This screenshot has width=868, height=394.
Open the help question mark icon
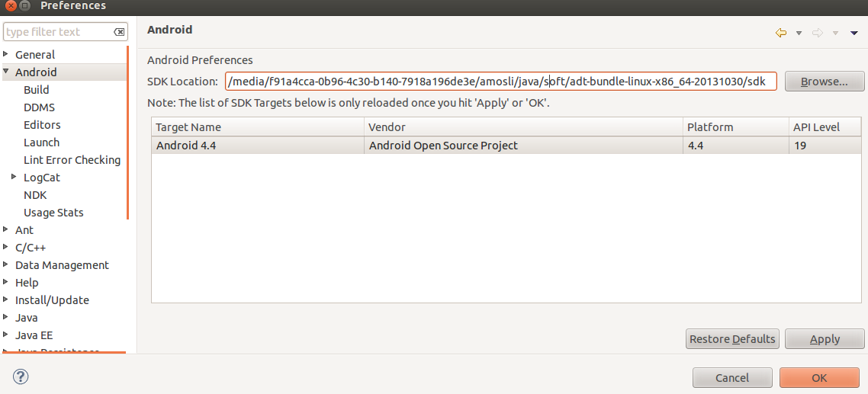tap(21, 376)
